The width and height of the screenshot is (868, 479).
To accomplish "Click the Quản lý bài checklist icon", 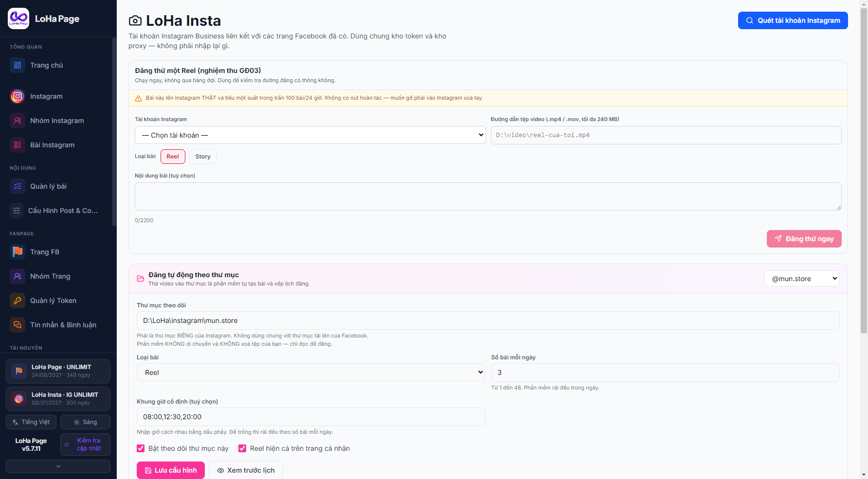I will 18,186.
